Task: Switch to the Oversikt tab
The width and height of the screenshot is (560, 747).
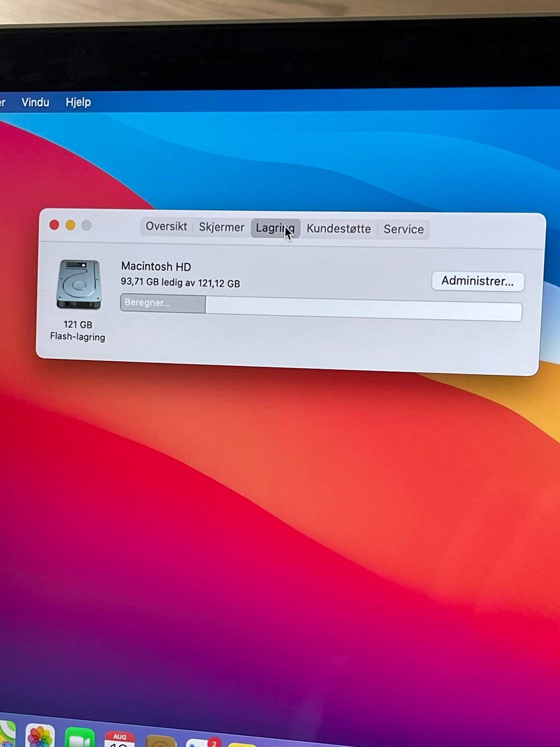Action: click(x=166, y=226)
